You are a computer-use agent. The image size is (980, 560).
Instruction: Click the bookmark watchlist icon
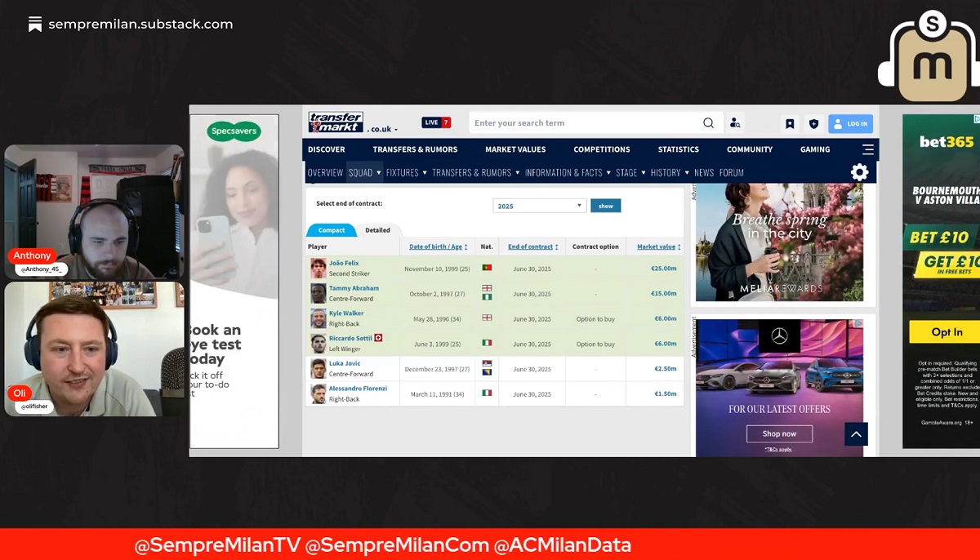point(790,124)
